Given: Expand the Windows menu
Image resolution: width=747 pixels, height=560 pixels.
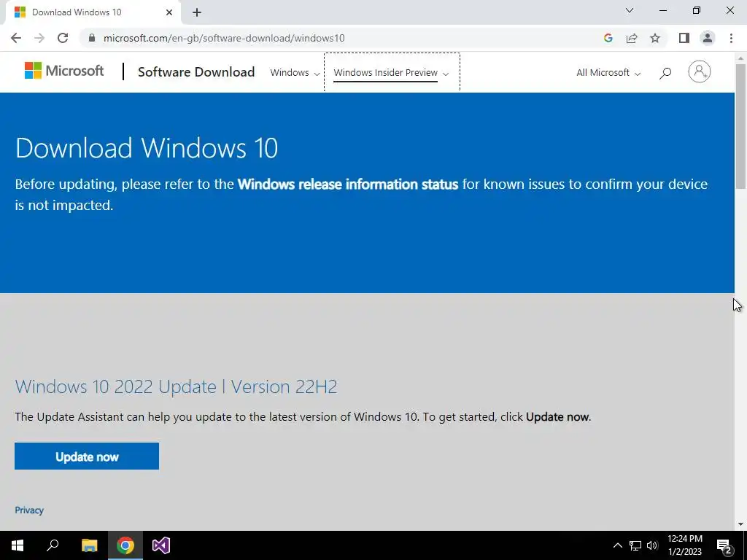Looking at the screenshot, I should pyautogui.click(x=295, y=72).
